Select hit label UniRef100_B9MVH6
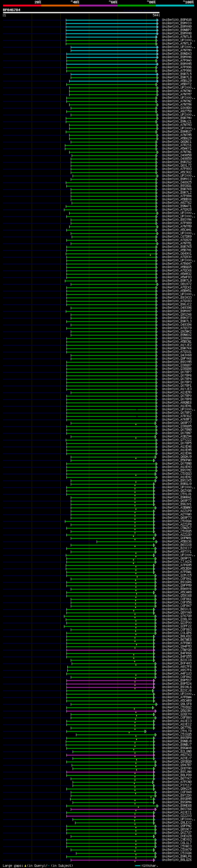Image resolution: width=197 pixels, height=868 pixels. tap(177, 57)
